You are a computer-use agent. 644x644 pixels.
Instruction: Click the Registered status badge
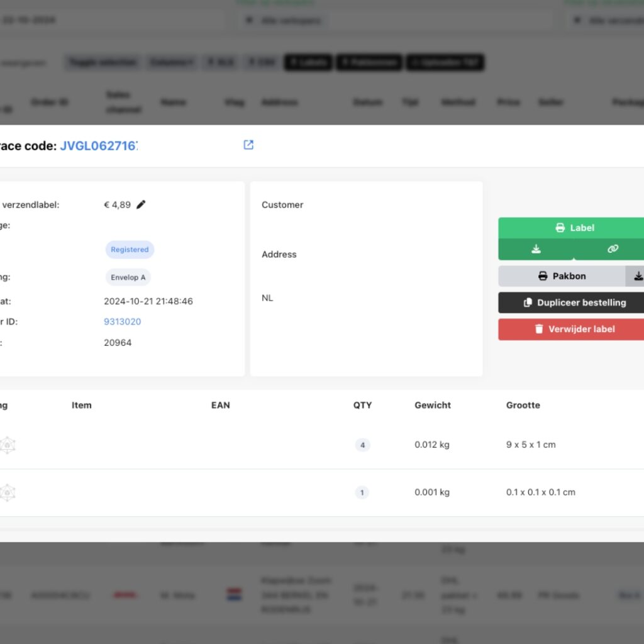[x=130, y=250]
